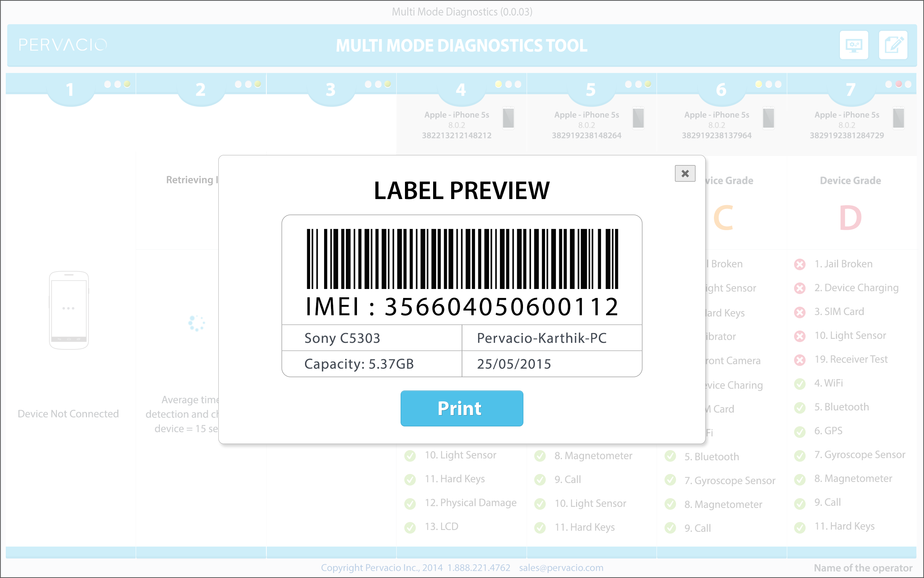Click slot 4's pass icon for Hard Keys
Screen dimensions: 924x578
click(x=410, y=479)
